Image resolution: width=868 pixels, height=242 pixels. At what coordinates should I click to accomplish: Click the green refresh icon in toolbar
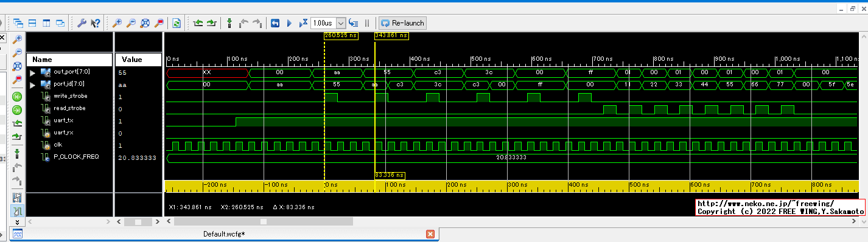click(177, 23)
